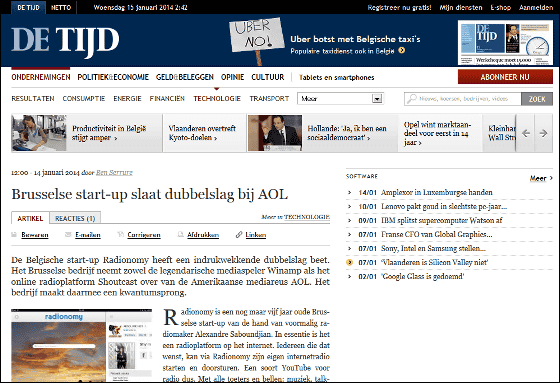Open 'Lenovo pakt goud in slechtste pc-jaar' article
Screen dimensions: 560x383
(444, 207)
